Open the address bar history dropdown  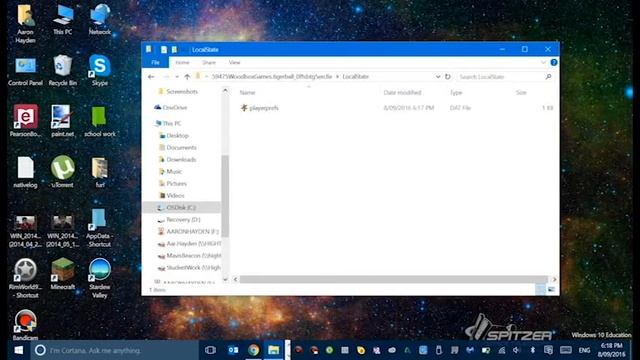coord(438,77)
